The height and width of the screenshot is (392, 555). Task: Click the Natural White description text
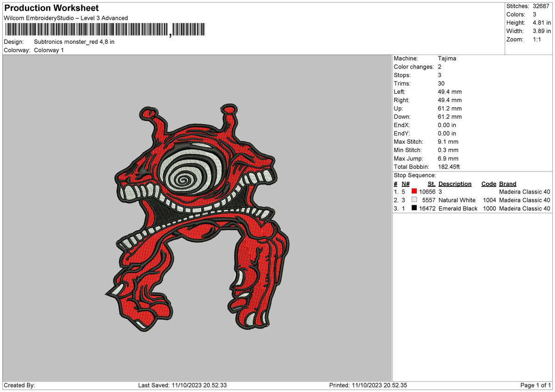pos(457,200)
